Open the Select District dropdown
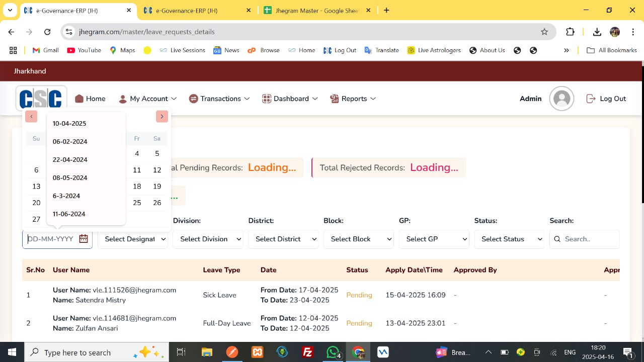The height and width of the screenshot is (362, 644). 283,239
